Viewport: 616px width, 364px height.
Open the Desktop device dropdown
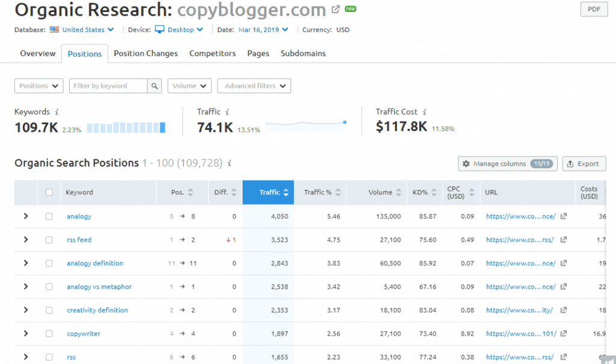[185, 29]
